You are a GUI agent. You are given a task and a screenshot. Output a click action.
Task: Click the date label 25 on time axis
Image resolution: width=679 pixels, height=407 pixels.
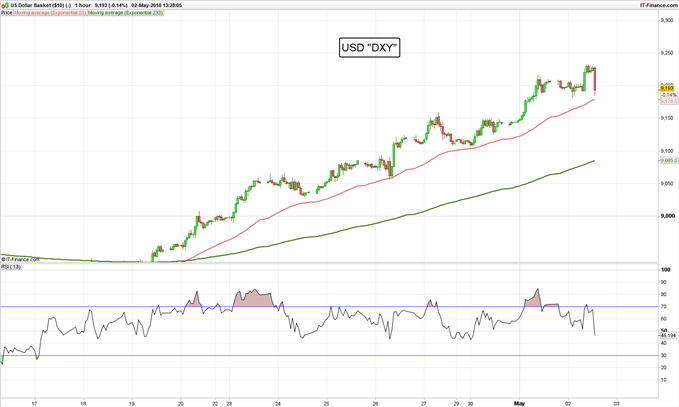(327, 404)
